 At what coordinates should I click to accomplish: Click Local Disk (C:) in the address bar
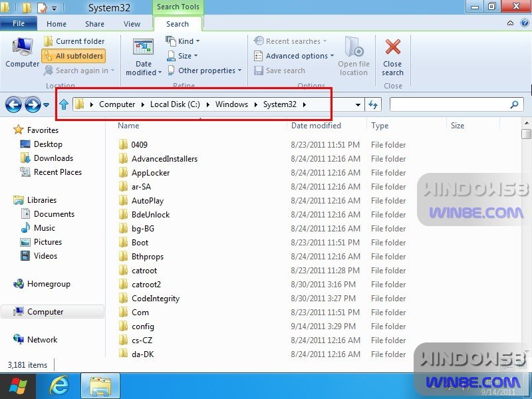pos(175,104)
